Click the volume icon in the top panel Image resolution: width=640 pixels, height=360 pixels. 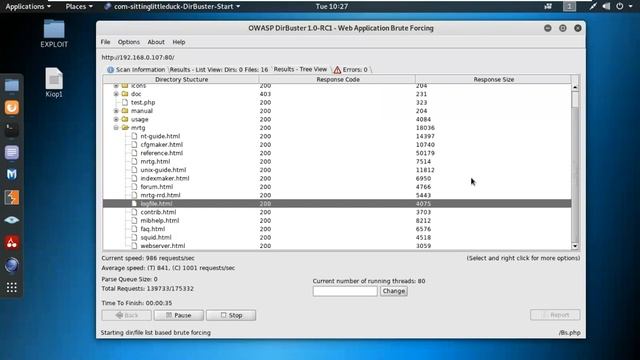click(606, 6)
